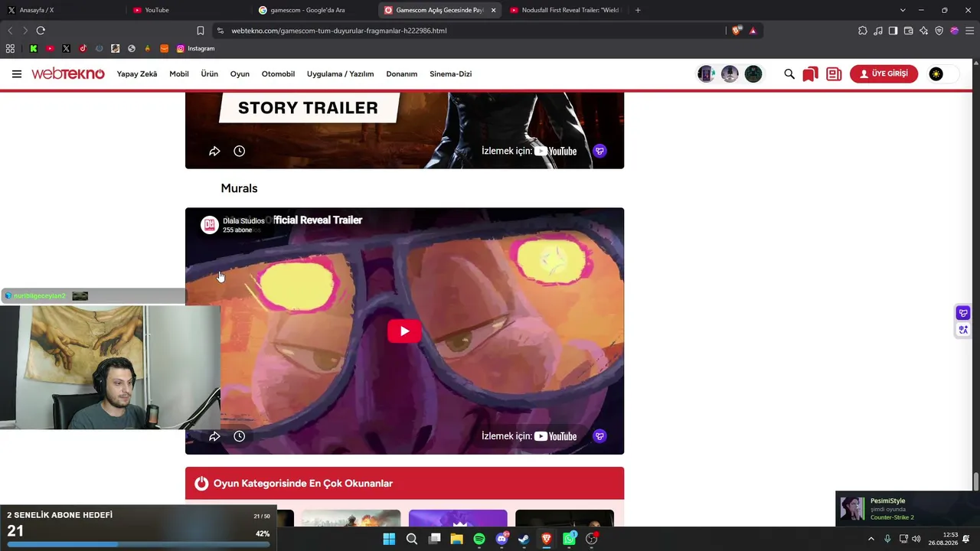980x551 pixels.
Task: Open the media playlist music-note icon
Action: pyautogui.click(x=878, y=31)
